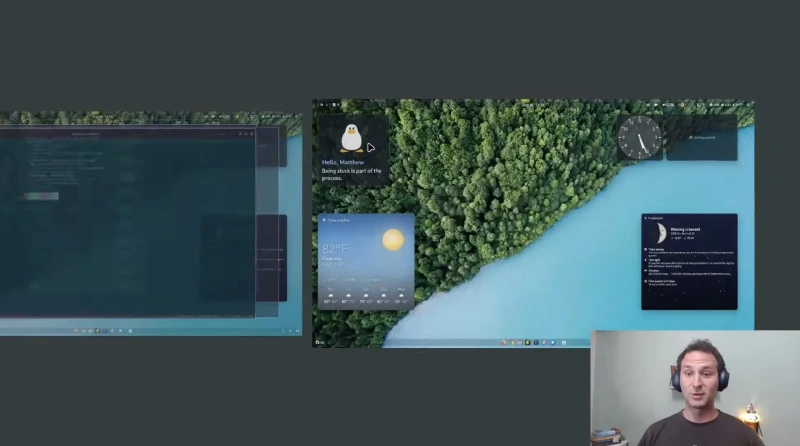Click the Philadelphia location pin in weather widget

coord(324,220)
